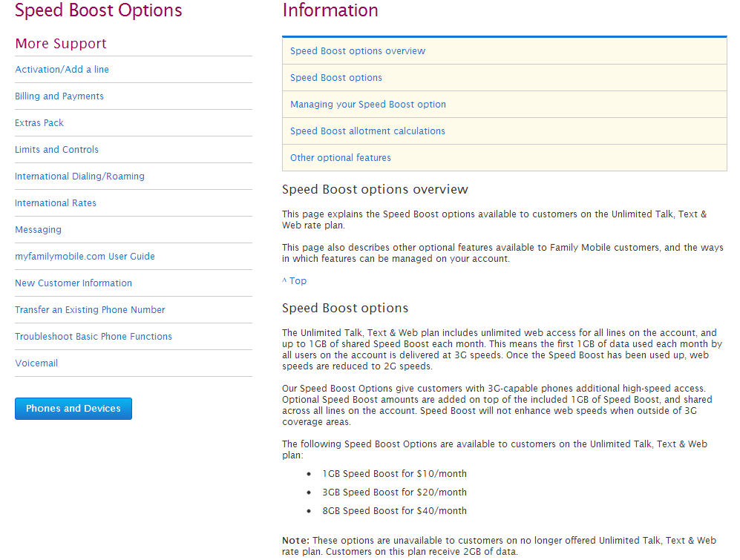The width and height of the screenshot is (740, 560).
Task: Select Limits and Controls link
Action: (x=56, y=150)
